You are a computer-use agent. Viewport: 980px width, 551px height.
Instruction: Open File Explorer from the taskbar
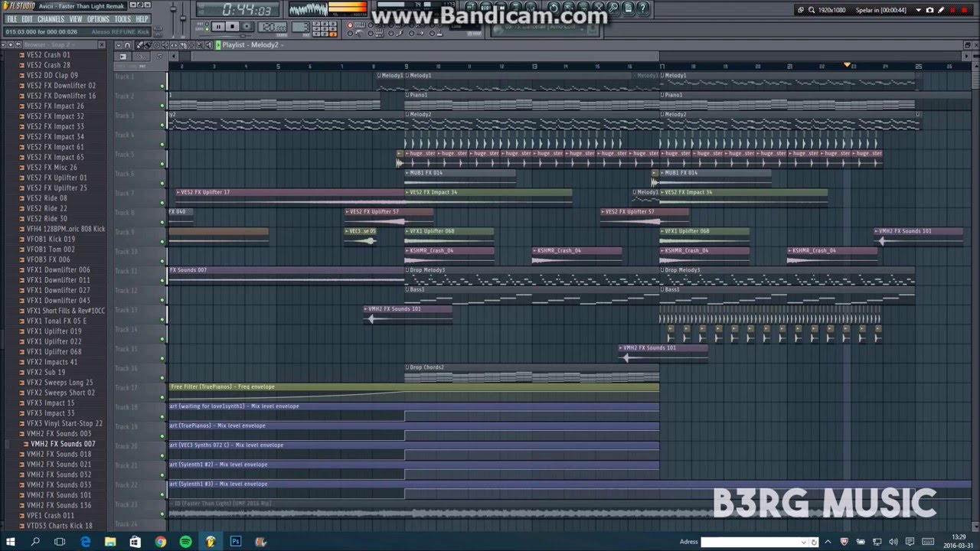(x=110, y=542)
